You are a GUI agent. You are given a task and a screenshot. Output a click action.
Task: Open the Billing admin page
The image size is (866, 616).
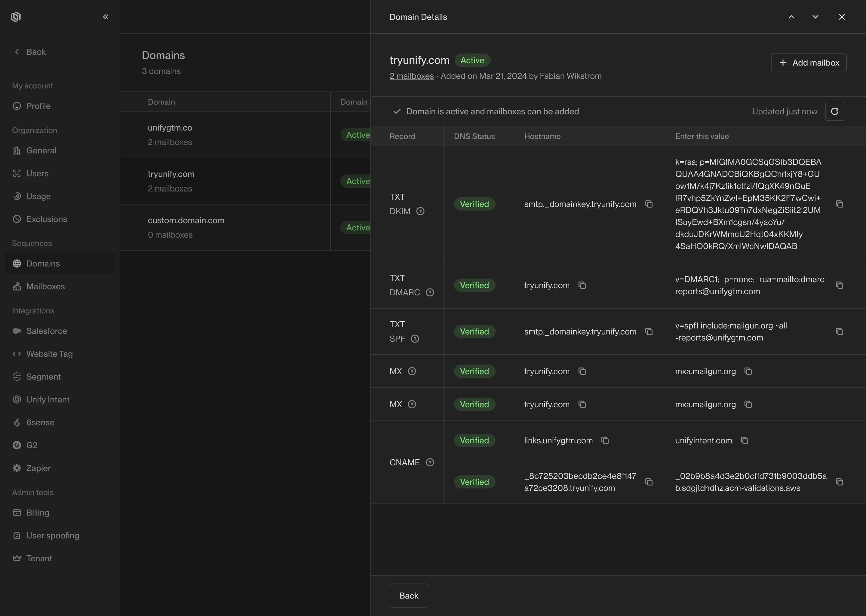click(x=60, y=513)
